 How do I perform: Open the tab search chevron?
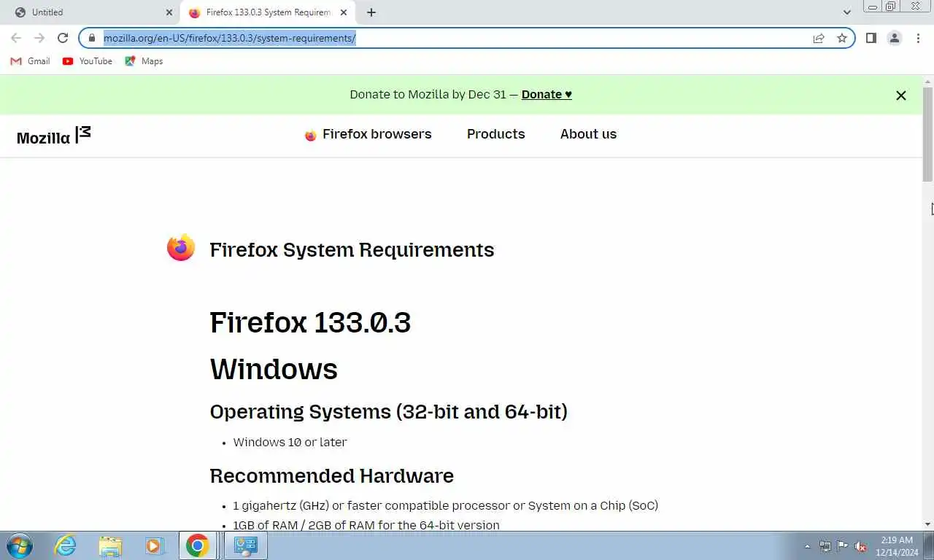click(x=846, y=12)
